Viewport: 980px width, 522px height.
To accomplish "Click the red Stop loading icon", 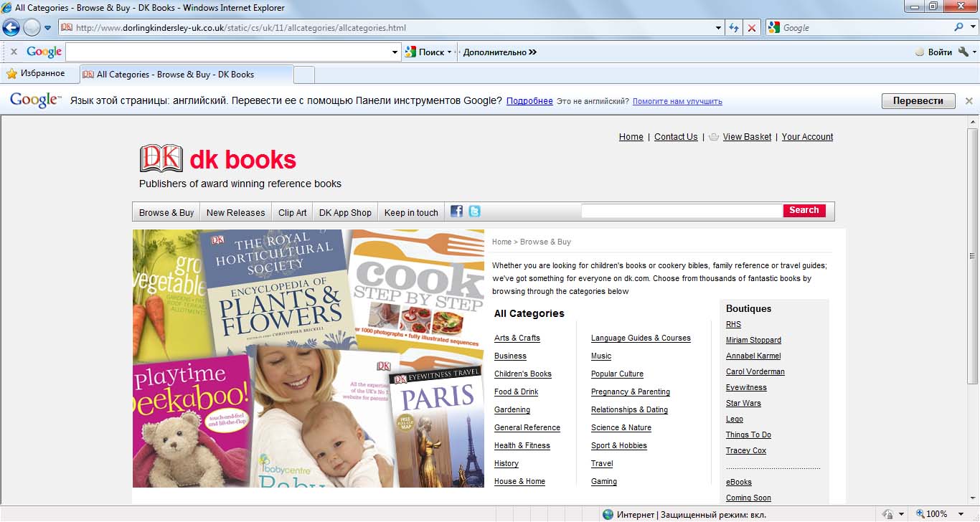I will pos(752,28).
